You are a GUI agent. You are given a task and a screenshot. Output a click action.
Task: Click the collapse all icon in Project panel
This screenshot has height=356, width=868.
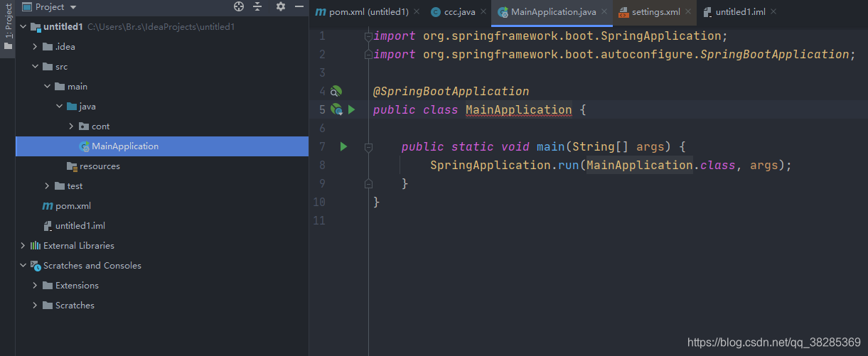(257, 6)
